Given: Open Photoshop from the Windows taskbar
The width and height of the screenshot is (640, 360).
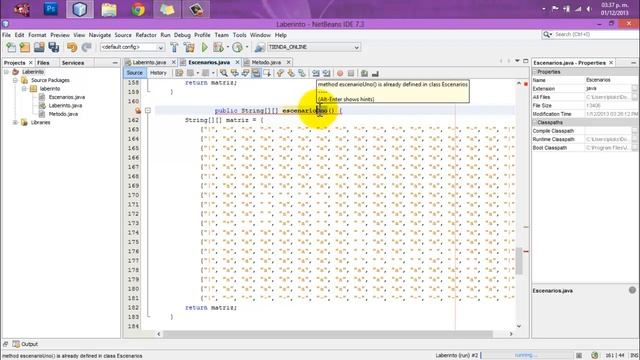Looking at the screenshot, I should 50,9.
